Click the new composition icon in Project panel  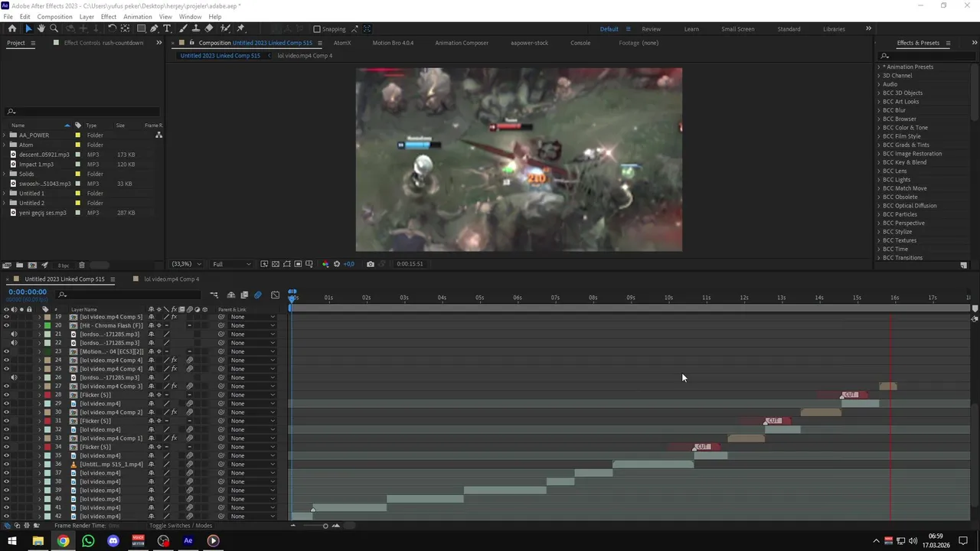click(x=31, y=265)
